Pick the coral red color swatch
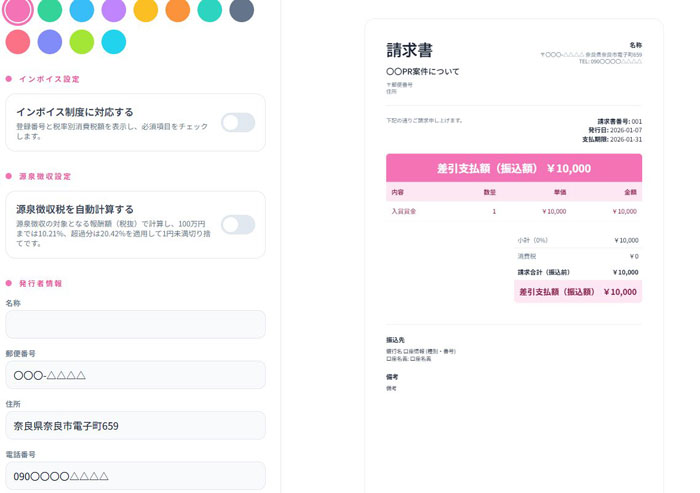This screenshot has height=493, width=700. (x=18, y=42)
